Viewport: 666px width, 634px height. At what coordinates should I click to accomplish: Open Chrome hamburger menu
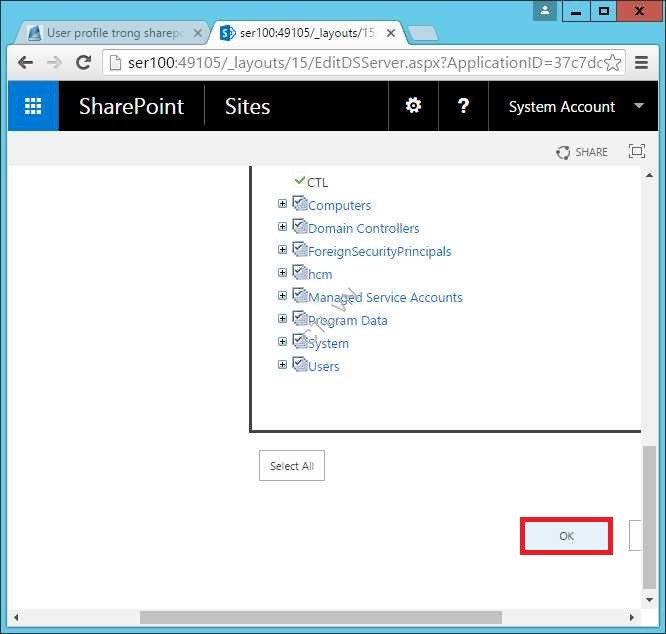pos(642,62)
